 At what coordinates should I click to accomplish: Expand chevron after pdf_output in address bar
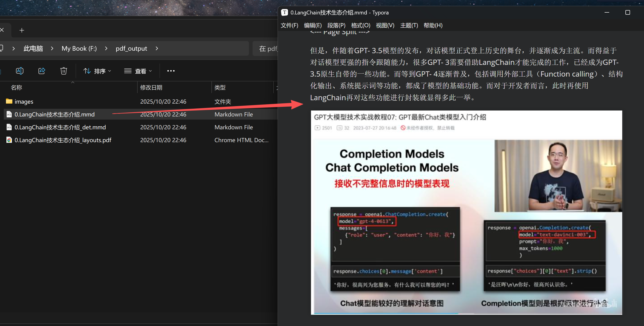157,49
